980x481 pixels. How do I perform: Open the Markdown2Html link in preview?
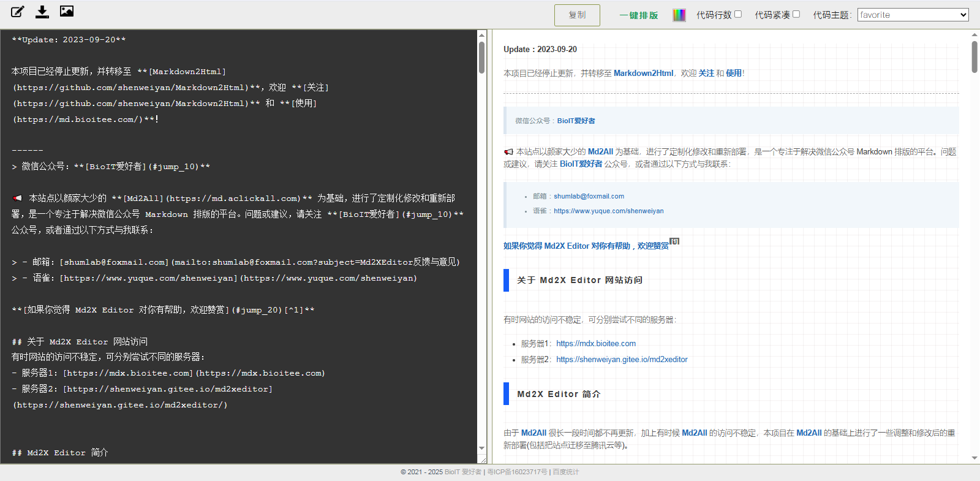point(643,73)
